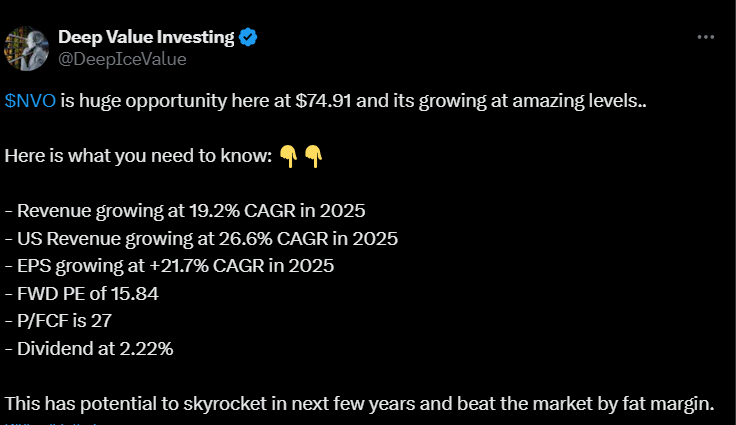736x425 pixels.
Task: Open the Deep Value Investing display name
Action: tap(146, 37)
